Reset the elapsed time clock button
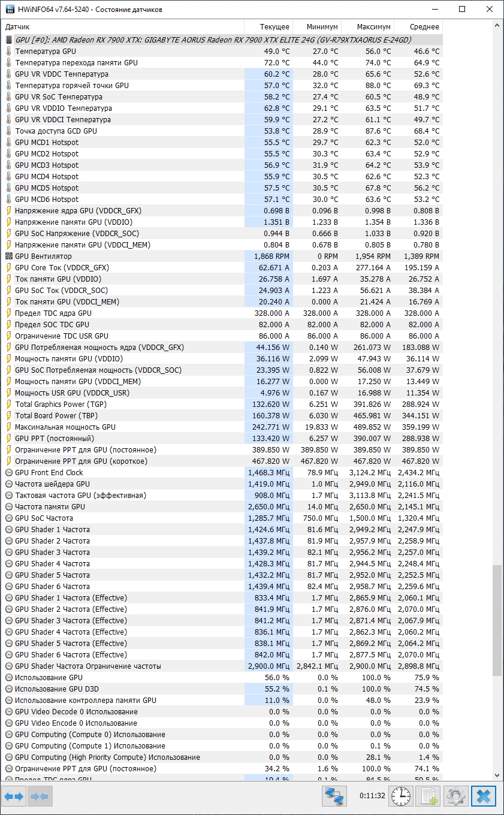 (x=401, y=796)
